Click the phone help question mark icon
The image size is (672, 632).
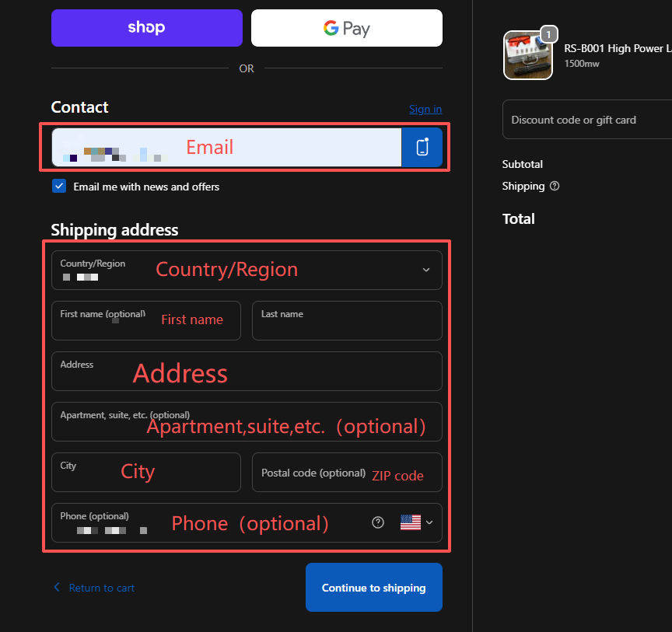click(378, 522)
